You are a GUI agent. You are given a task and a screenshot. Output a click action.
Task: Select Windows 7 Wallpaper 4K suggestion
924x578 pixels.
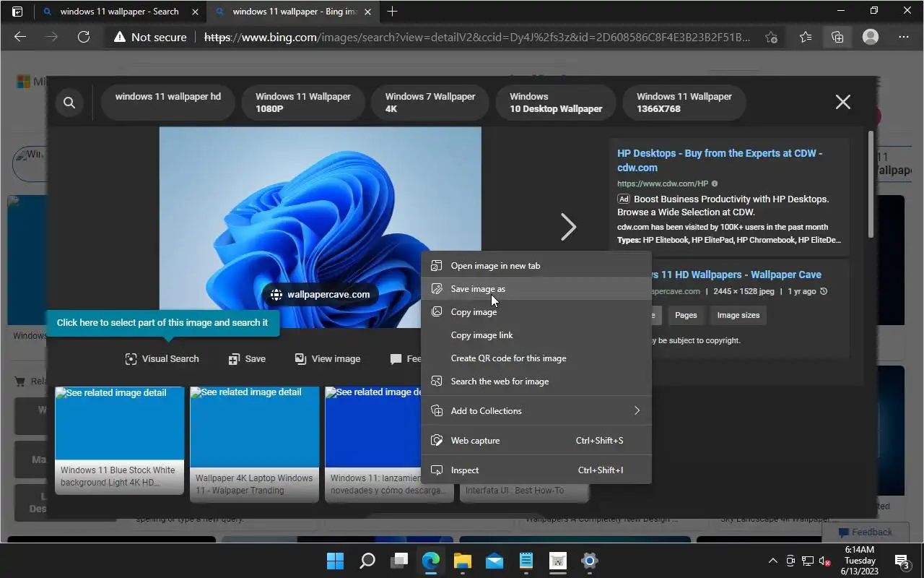[430, 103]
